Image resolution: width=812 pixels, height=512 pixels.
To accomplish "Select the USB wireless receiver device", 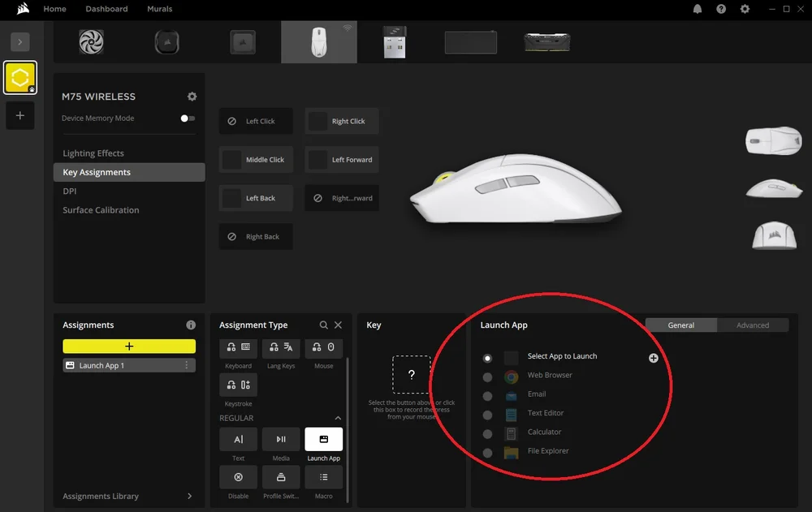I will coord(394,42).
